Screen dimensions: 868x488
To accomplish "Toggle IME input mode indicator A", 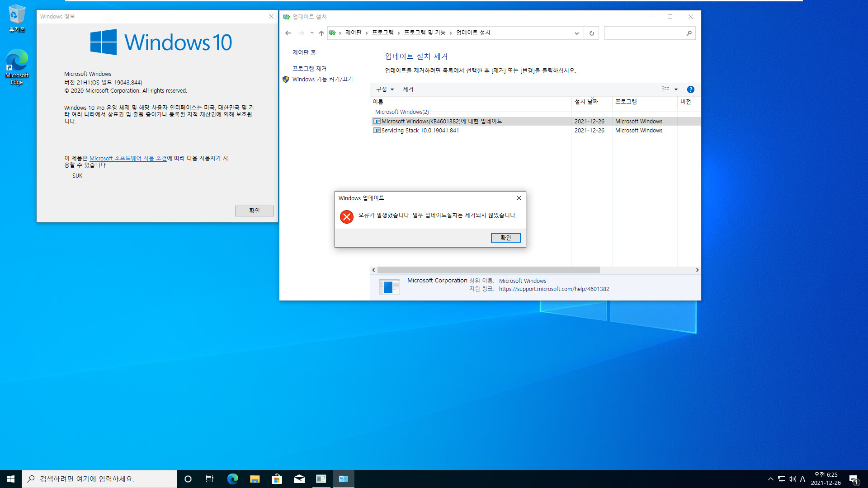I will 802,479.
